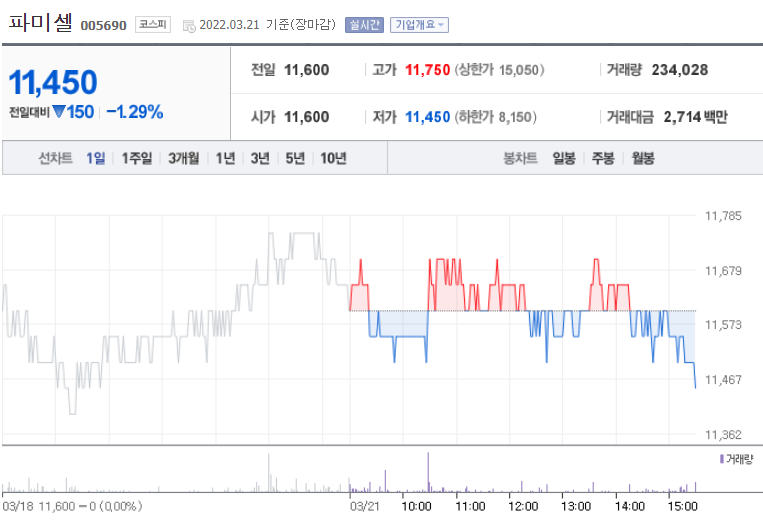
Task: Click the 고가 value 11,750
Action: (x=428, y=70)
